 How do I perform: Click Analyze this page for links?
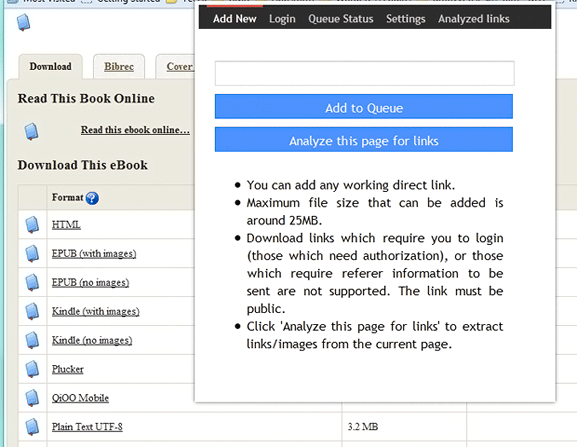(364, 139)
